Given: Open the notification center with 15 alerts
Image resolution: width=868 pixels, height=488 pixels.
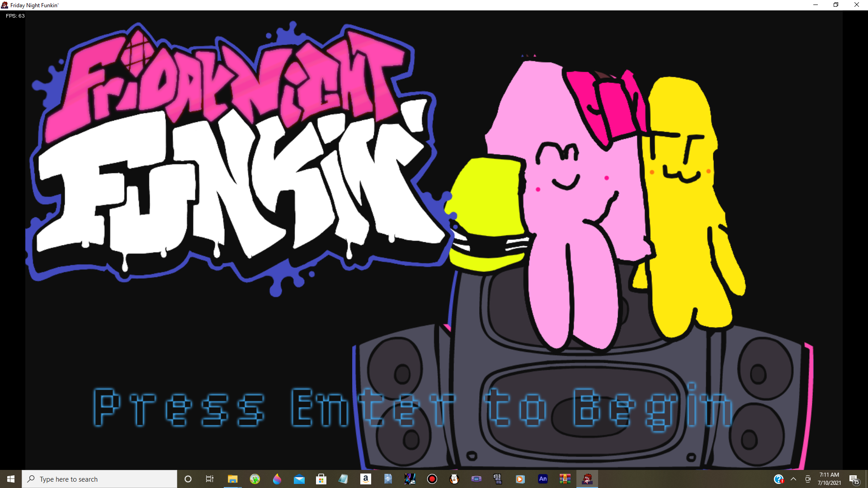Looking at the screenshot, I should (854, 479).
